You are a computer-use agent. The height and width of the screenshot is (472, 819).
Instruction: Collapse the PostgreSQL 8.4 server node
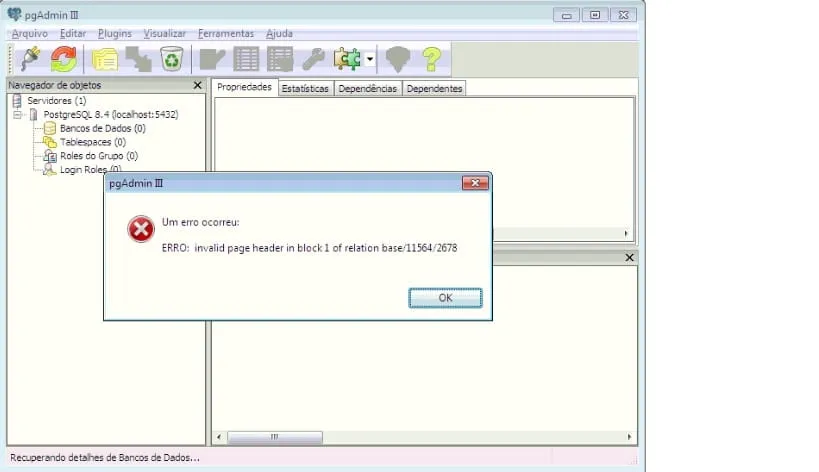(x=17, y=114)
